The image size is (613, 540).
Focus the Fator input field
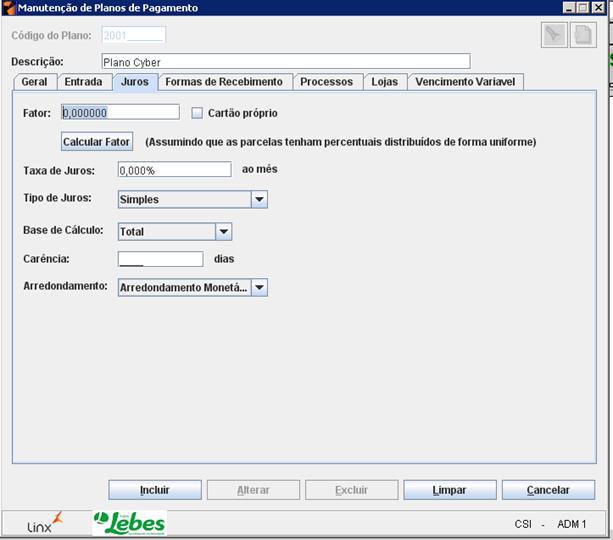pos(120,113)
